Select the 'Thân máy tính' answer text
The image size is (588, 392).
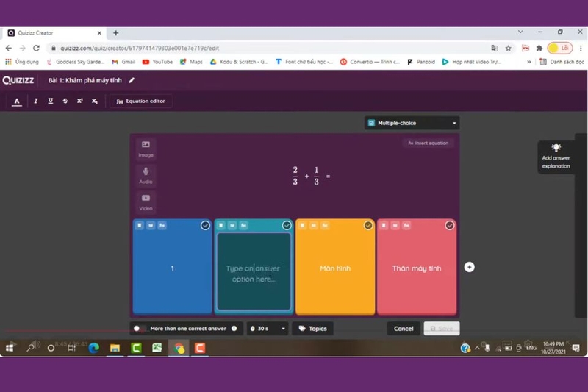coord(417,268)
